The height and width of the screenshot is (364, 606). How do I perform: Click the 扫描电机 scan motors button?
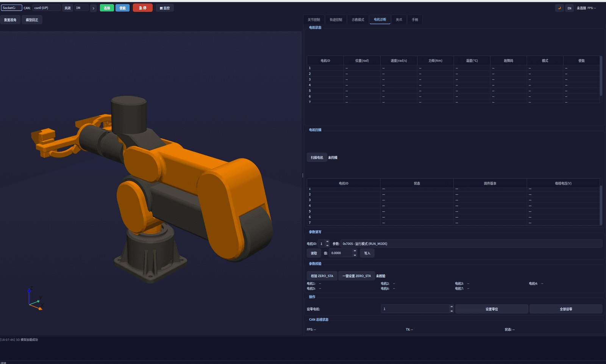click(x=317, y=158)
